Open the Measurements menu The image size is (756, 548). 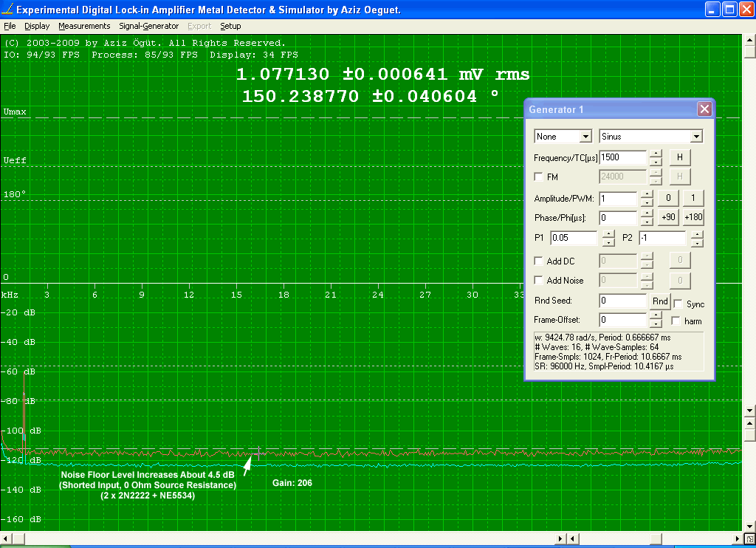pos(84,26)
